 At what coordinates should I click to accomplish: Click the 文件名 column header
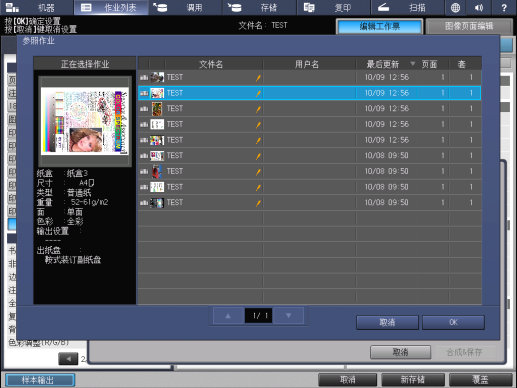point(211,64)
